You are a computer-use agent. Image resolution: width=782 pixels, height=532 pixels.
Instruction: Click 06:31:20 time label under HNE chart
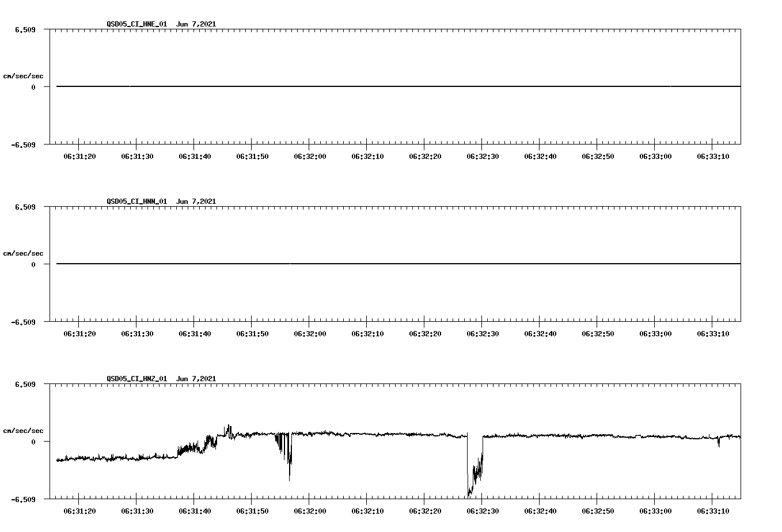pyautogui.click(x=79, y=157)
